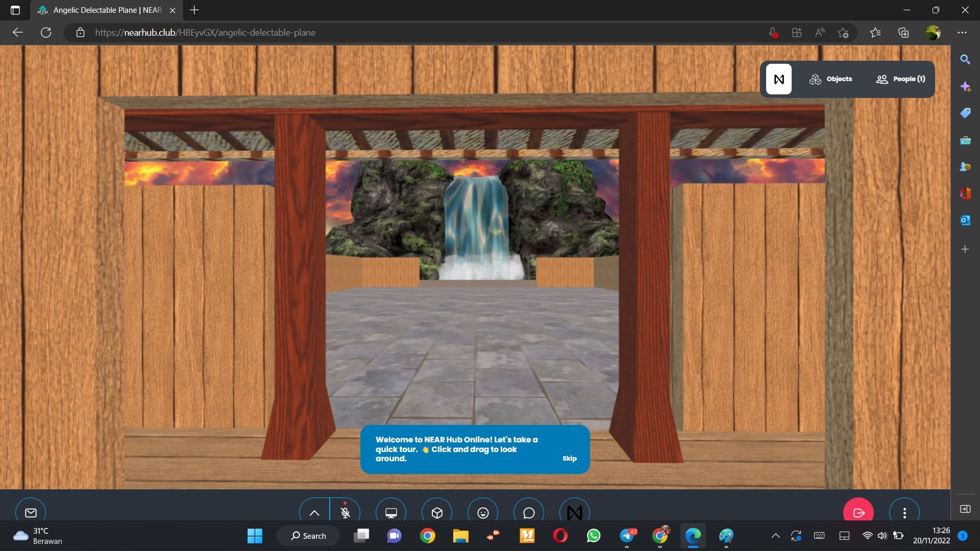Toggle the muted microphone button
The image size is (980, 551).
tap(345, 512)
